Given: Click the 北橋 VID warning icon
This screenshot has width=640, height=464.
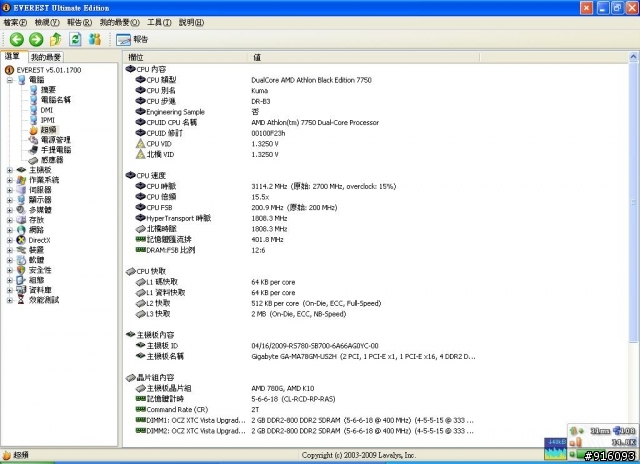Looking at the screenshot, I should tap(140, 154).
